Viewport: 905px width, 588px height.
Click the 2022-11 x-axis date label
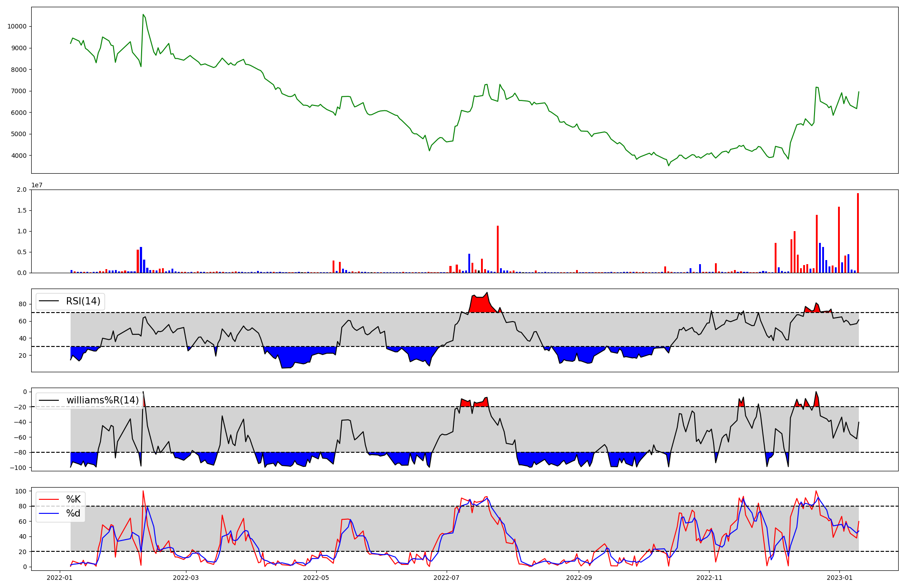pyautogui.click(x=709, y=578)
